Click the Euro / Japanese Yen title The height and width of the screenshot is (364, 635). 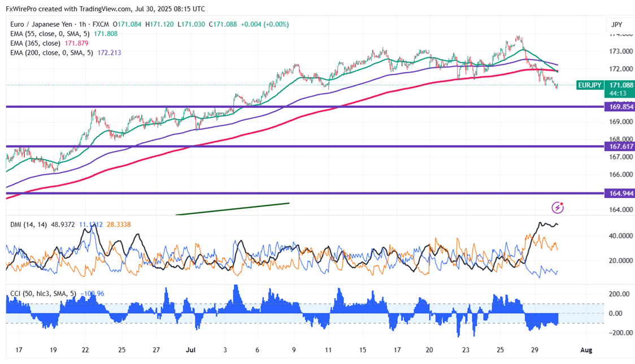point(41,24)
